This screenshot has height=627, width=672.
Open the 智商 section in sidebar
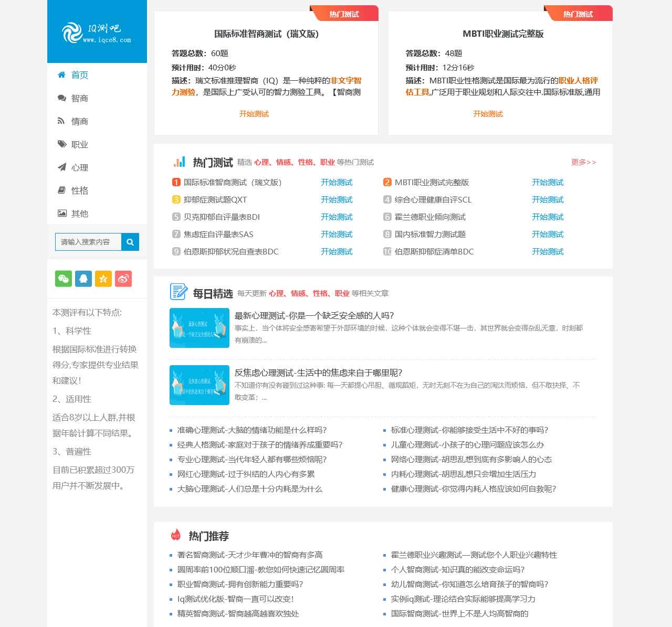coord(79,98)
